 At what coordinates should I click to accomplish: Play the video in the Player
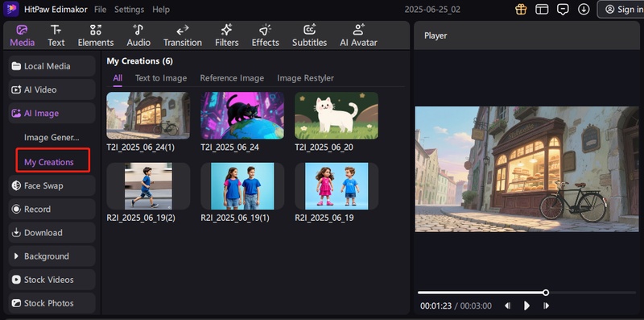coord(526,305)
